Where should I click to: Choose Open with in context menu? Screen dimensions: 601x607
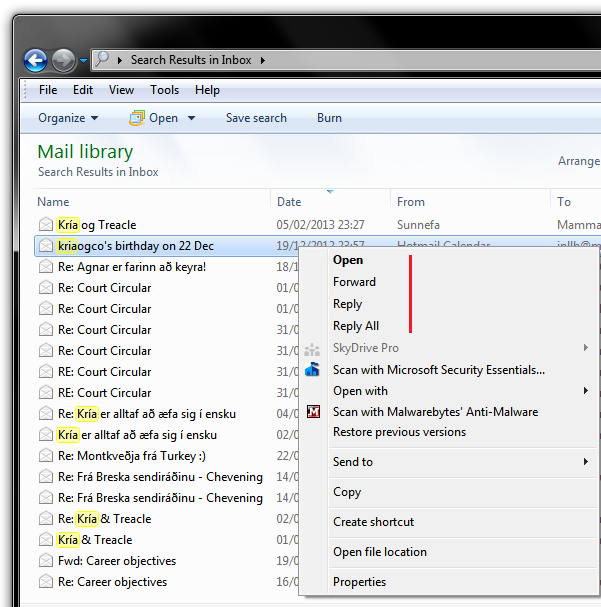360,391
